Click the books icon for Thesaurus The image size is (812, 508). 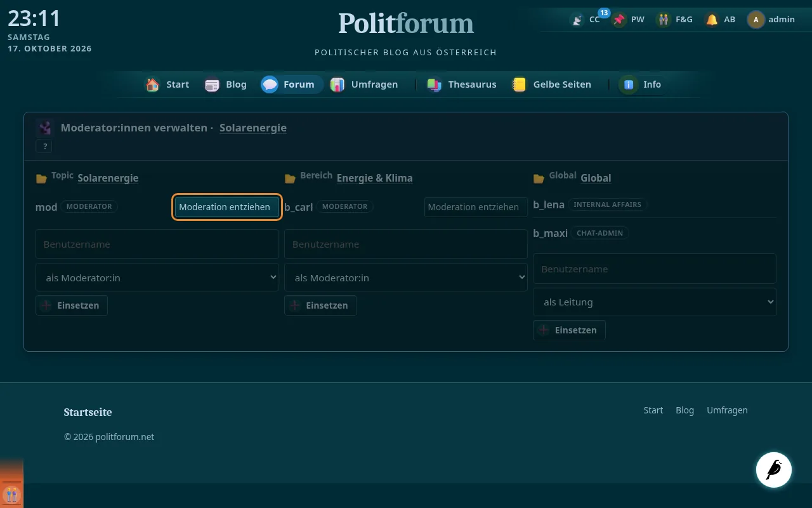pos(435,84)
